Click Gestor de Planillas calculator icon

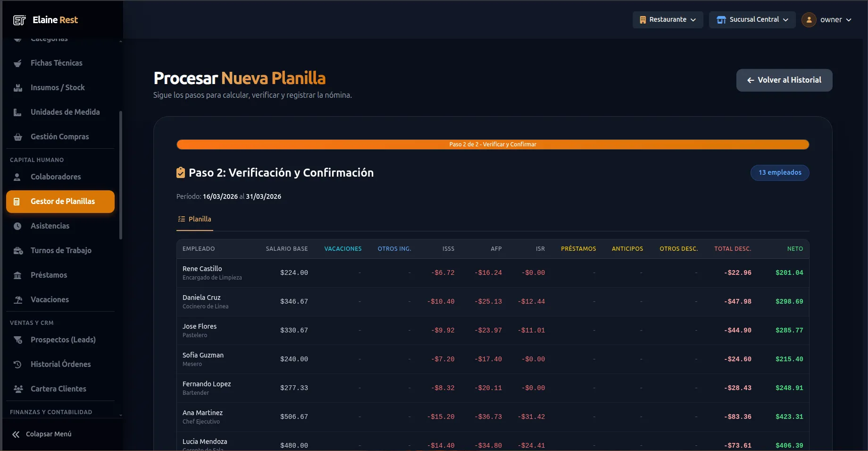[17, 202]
